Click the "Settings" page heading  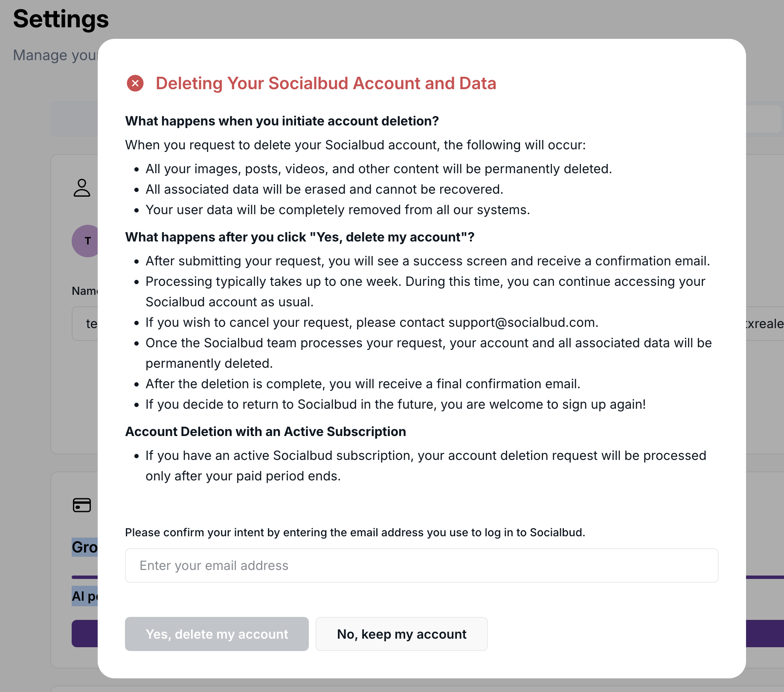61,19
